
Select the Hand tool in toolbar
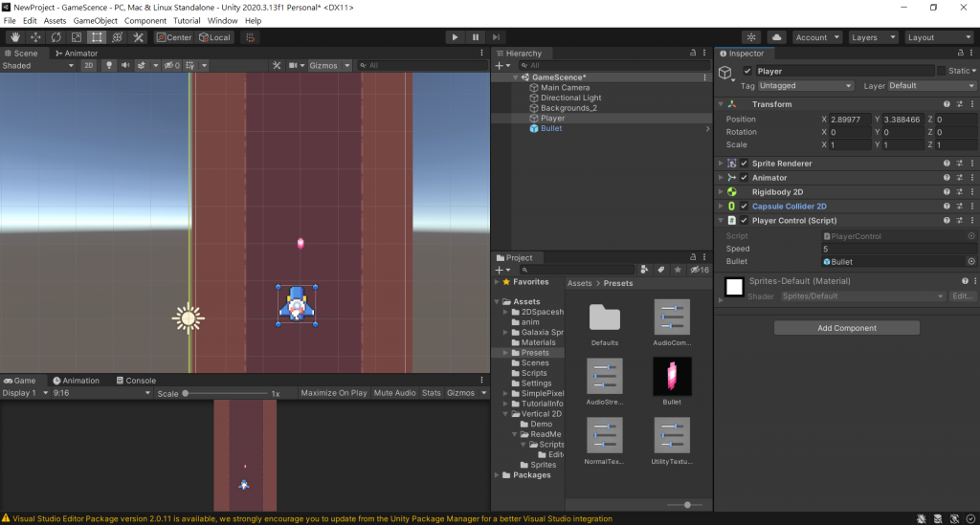click(x=15, y=37)
